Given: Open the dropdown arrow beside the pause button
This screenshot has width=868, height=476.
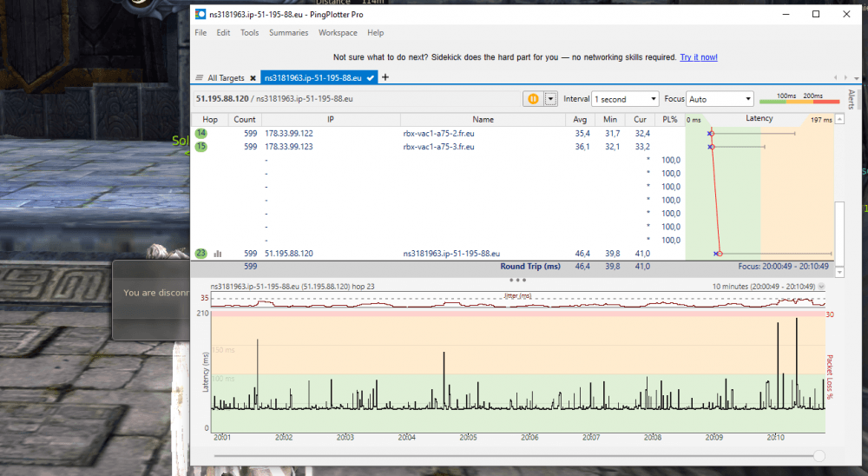Looking at the screenshot, I should pos(549,99).
